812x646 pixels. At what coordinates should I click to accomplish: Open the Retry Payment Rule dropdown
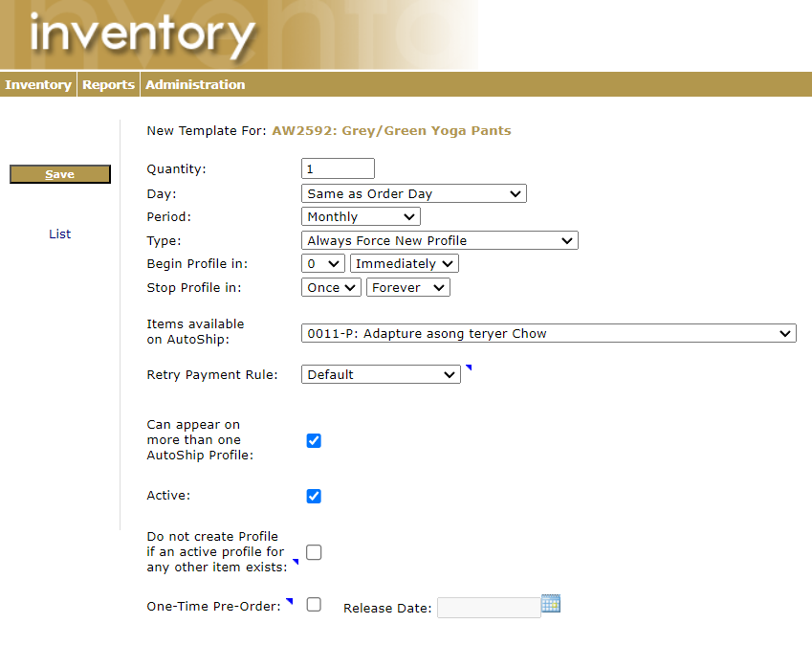381,375
